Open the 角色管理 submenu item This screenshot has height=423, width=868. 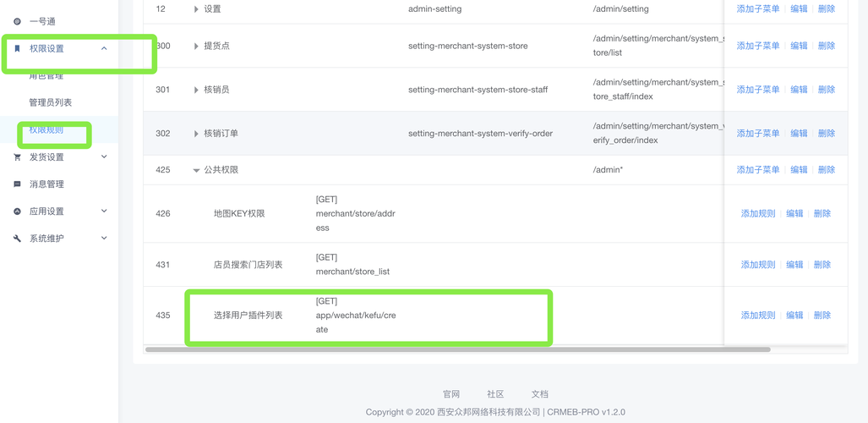(46, 76)
